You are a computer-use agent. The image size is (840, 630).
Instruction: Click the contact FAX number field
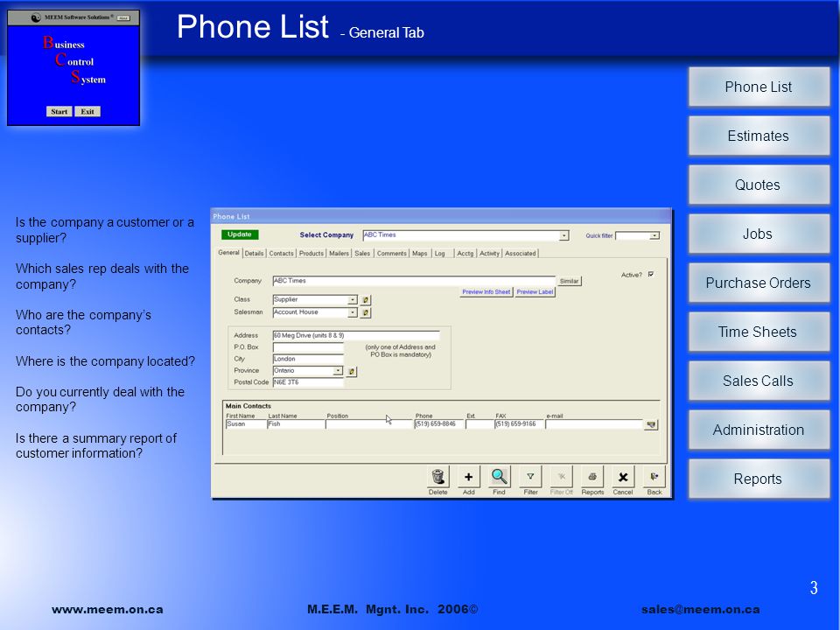coord(519,424)
